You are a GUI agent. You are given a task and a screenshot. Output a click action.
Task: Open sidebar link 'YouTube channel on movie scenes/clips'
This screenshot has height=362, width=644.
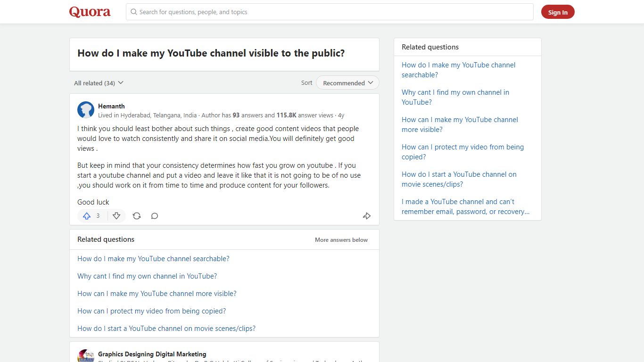(x=459, y=179)
